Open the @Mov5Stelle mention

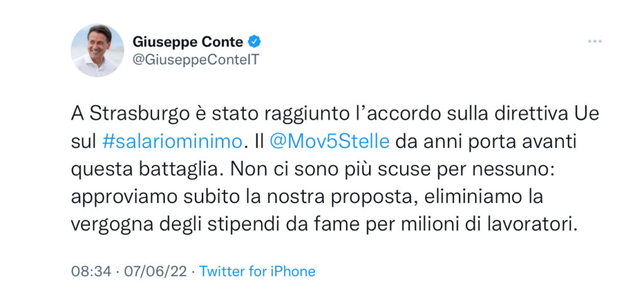330,142
